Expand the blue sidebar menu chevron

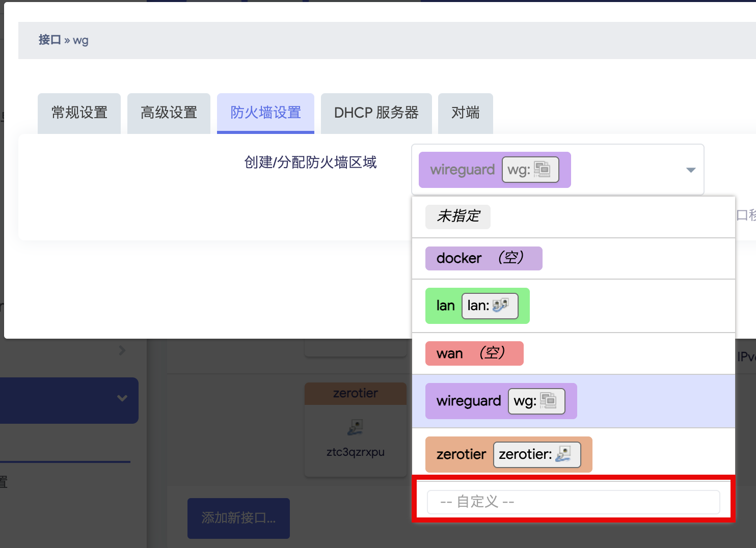[x=122, y=398]
